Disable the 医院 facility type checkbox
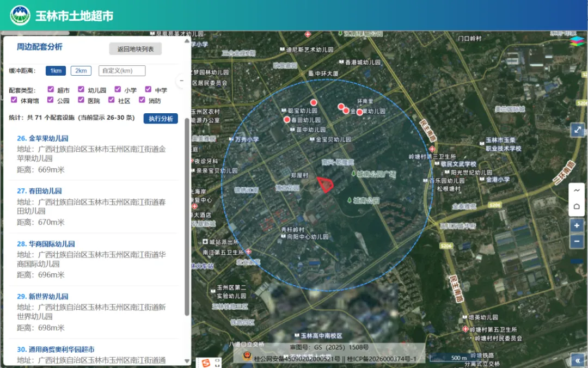 coord(81,100)
